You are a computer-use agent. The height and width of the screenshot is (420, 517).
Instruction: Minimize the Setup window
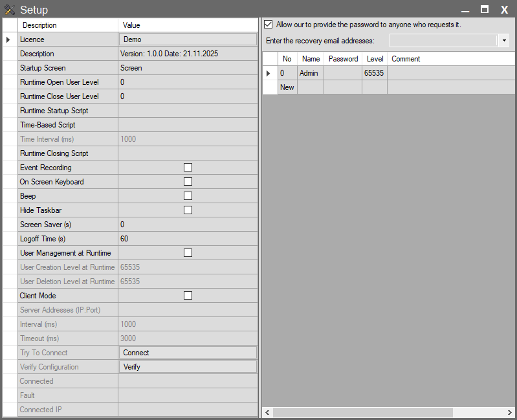click(x=465, y=10)
